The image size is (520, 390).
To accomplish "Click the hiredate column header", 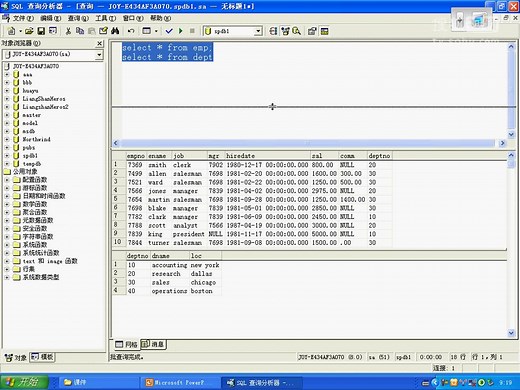I will coord(268,156).
